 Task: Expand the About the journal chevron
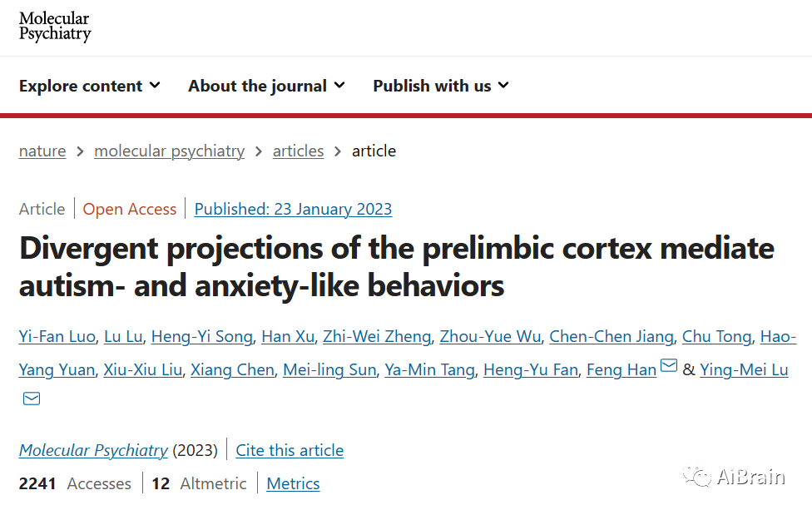click(x=339, y=86)
